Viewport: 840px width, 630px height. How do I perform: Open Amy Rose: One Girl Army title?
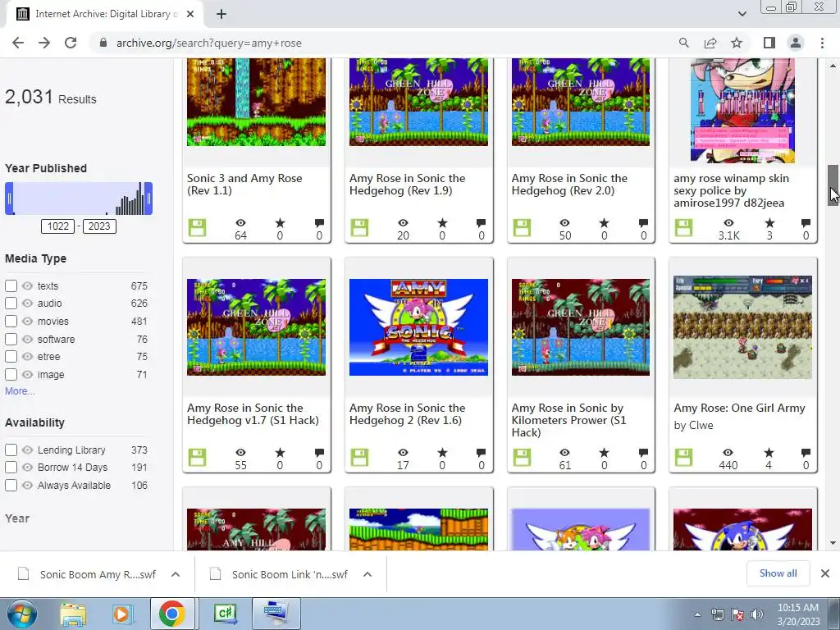click(739, 409)
